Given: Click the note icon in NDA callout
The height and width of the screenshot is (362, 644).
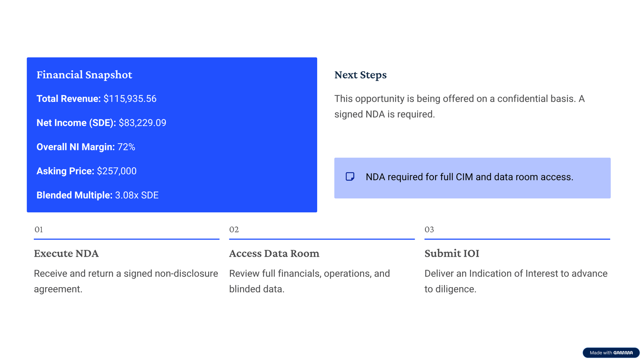Looking at the screenshot, I should tap(350, 177).
